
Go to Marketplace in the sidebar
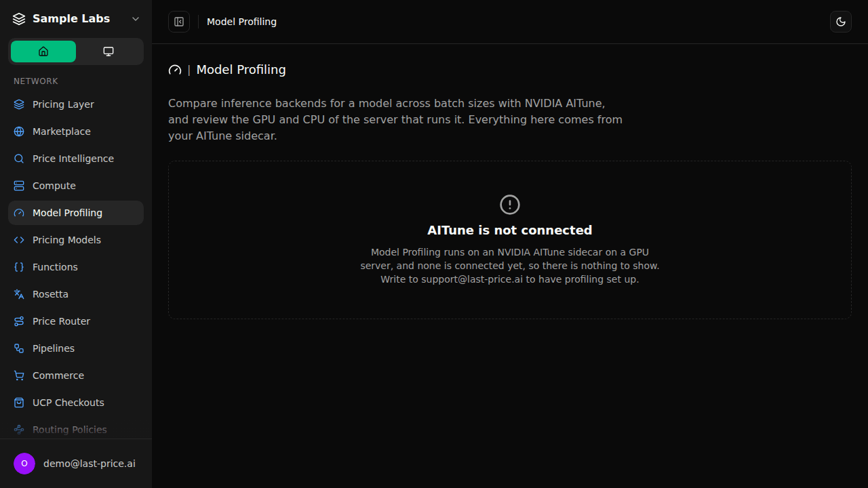tap(76, 131)
